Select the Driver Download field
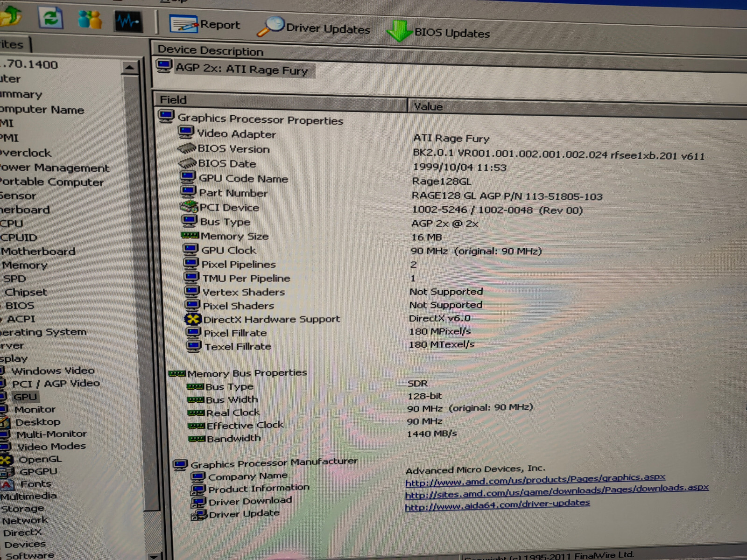This screenshot has height=560, width=747. point(250,501)
